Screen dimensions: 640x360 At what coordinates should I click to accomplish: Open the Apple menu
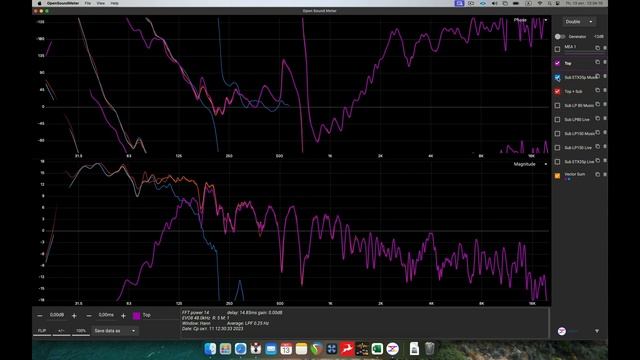point(39,3)
